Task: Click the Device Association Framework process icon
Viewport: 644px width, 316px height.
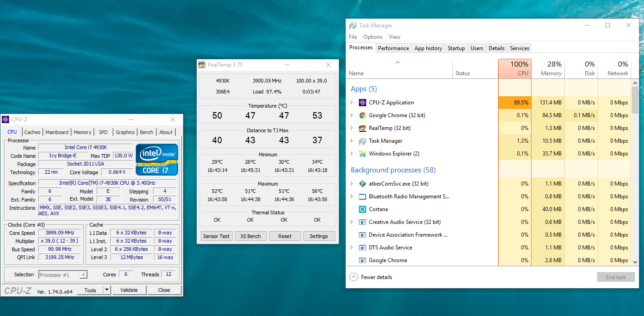Action: click(x=363, y=235)
